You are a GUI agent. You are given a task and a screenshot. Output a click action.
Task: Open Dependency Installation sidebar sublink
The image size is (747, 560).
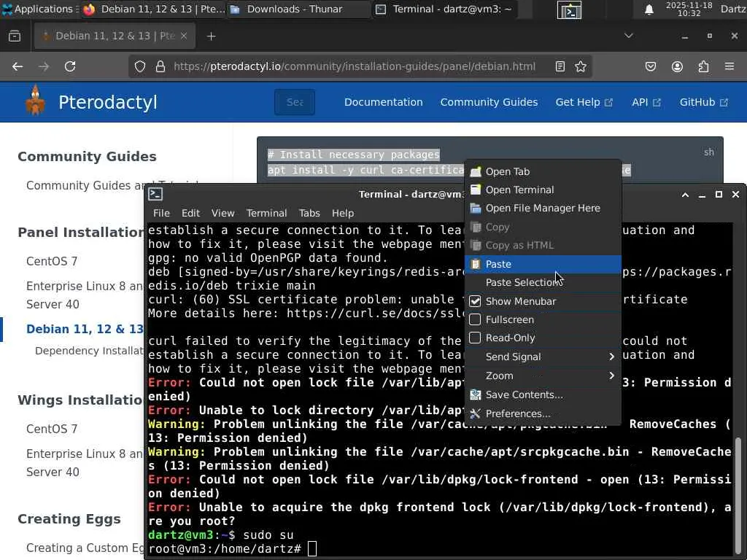pyautogui.click(x=89, y=351)
